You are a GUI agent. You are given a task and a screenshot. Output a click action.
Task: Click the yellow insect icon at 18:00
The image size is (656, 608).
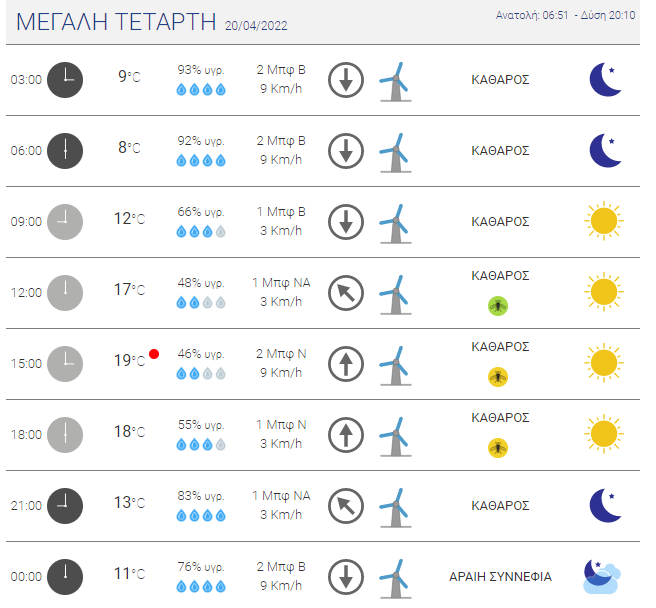(x=498, y=448)
